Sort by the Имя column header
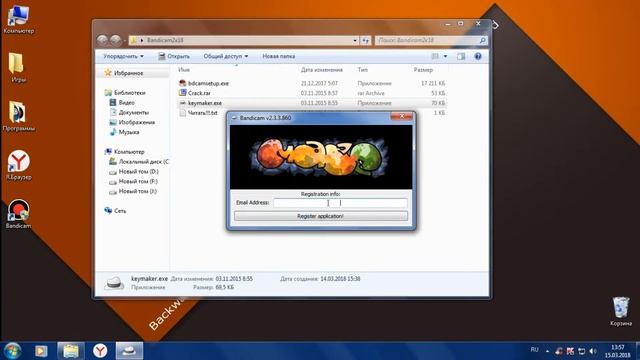Screen dimensions: 640x360 184,70
